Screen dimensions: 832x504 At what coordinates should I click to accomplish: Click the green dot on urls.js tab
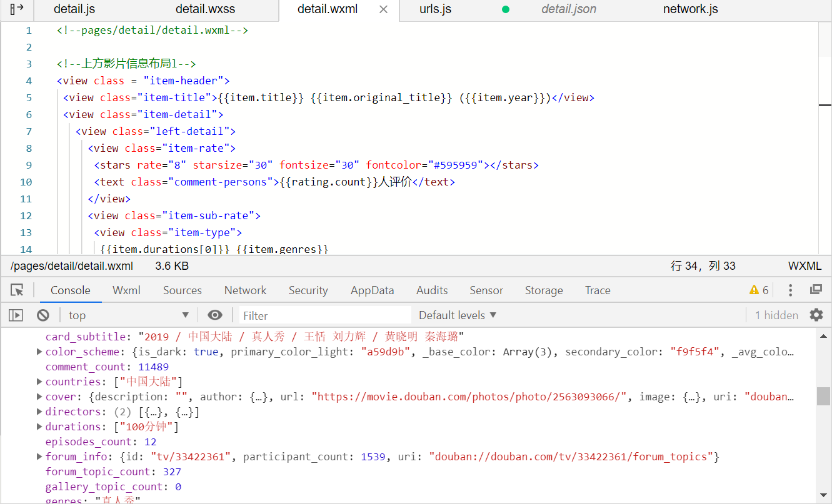506,9
